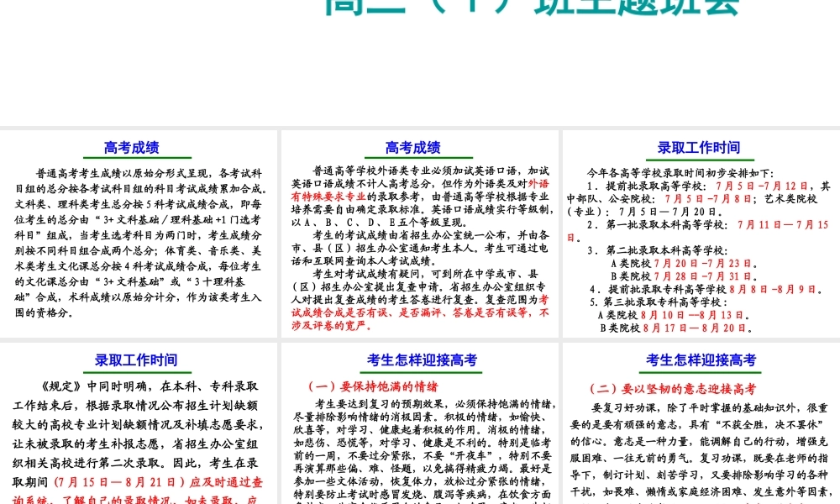This screenshot has width=840, height=504.
Task: Click the line 以A、B、C、D、E五个等级呈现
Action: pos(380,223)
